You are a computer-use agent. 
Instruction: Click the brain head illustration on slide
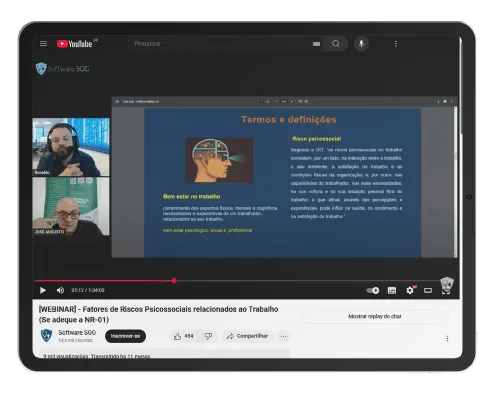219,161
